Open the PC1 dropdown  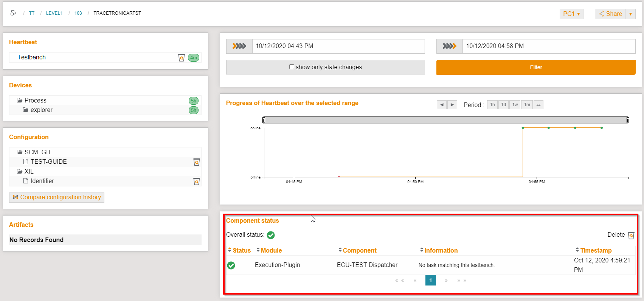571,14
